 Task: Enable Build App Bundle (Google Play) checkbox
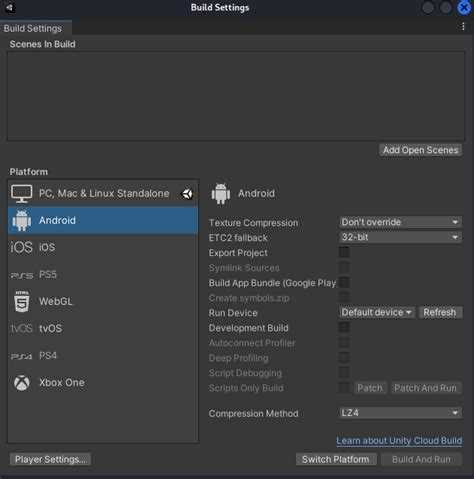[x=344, y=283]
